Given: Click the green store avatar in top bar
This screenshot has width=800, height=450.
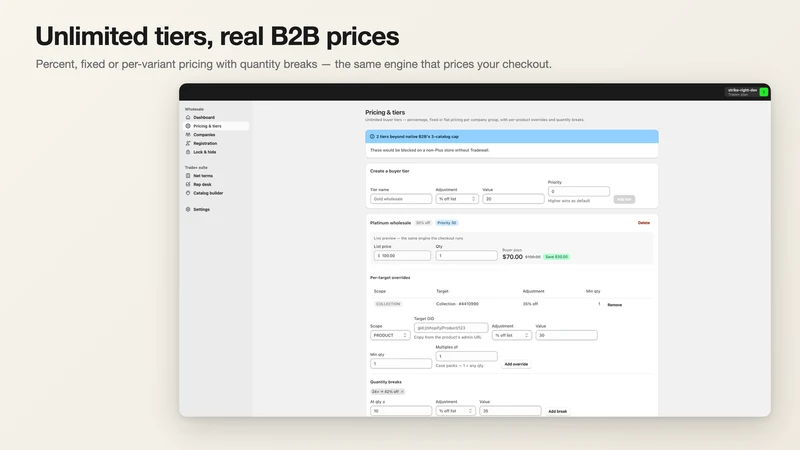Looking at the screenshot, I should click(763, 92).
